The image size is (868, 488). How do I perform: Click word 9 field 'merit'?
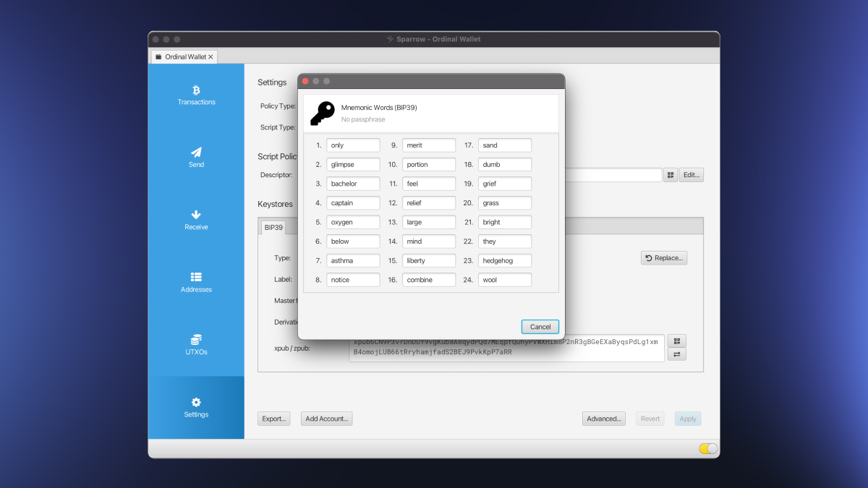pyautogui.click(x=429, y=145)
